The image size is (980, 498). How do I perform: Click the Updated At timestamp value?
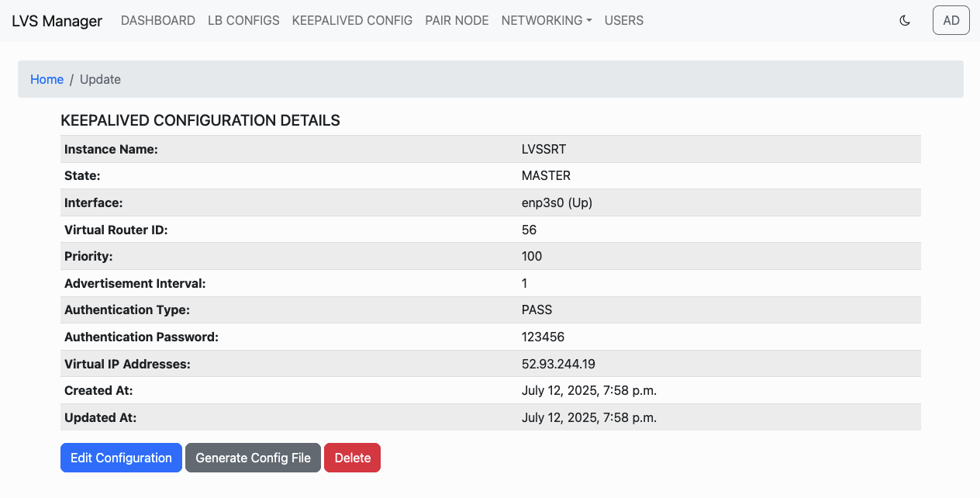[x=589, y=417]
